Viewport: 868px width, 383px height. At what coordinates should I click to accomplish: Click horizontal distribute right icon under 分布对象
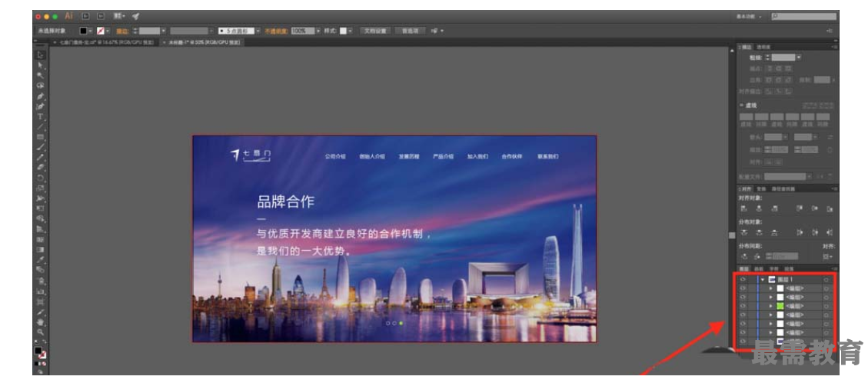829,232
